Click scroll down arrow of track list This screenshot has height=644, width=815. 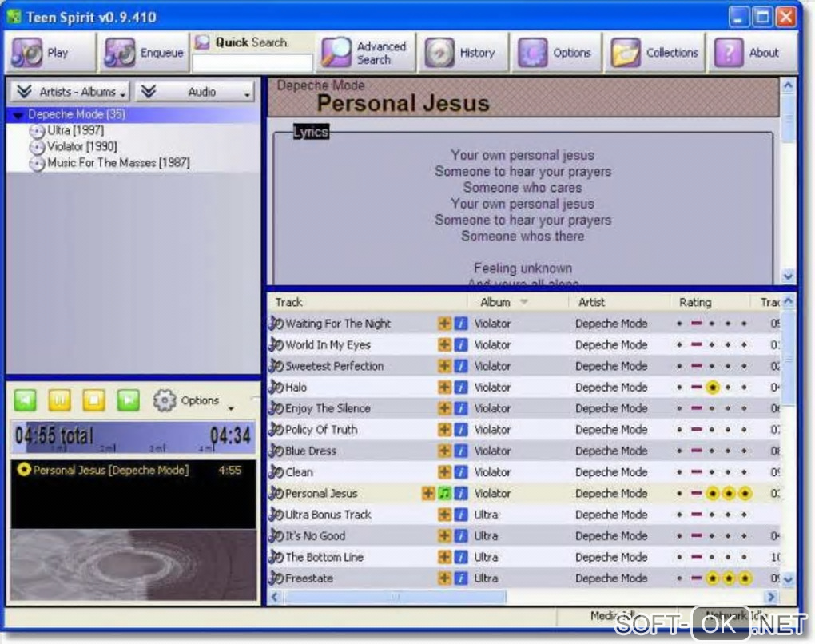788,579
